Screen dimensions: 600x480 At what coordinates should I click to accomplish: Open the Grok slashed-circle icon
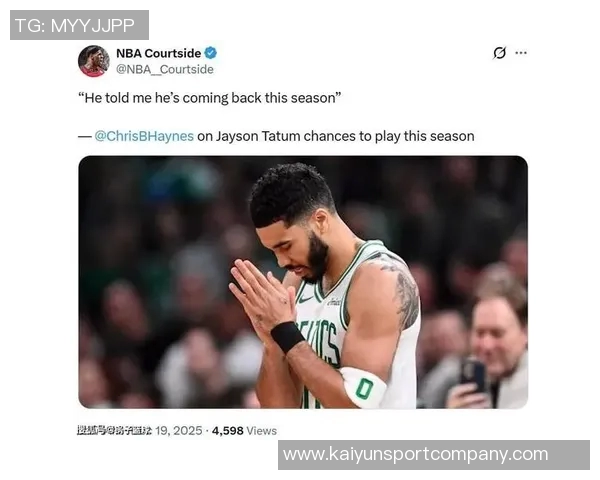[x=499, y=53]
